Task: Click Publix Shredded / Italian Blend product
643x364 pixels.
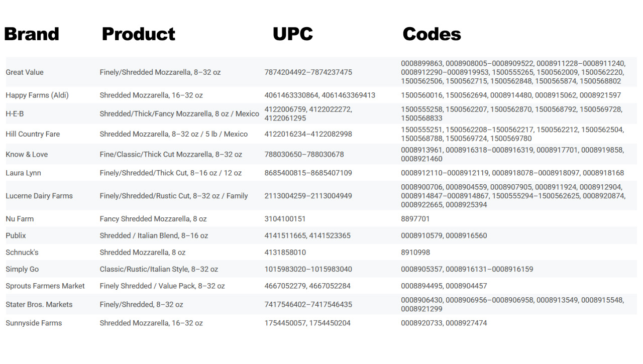Action: tap(154, 235)
